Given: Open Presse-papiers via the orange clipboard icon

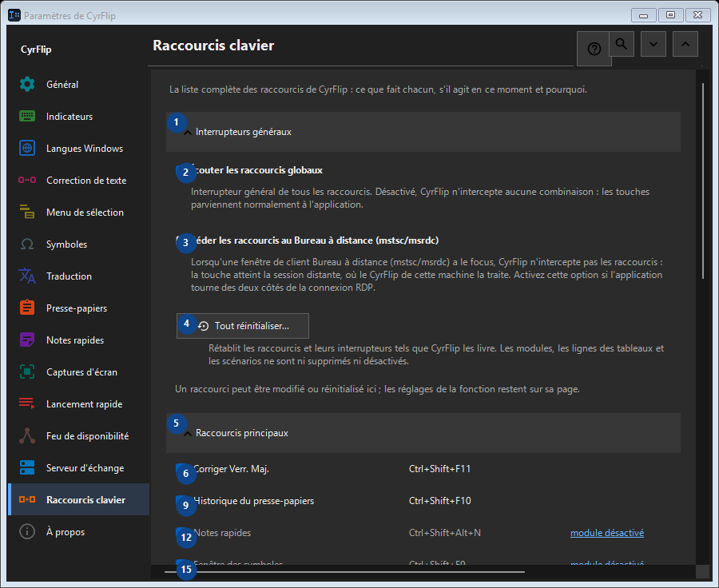Looking at the screenshot, I should [x=27, y=308].
